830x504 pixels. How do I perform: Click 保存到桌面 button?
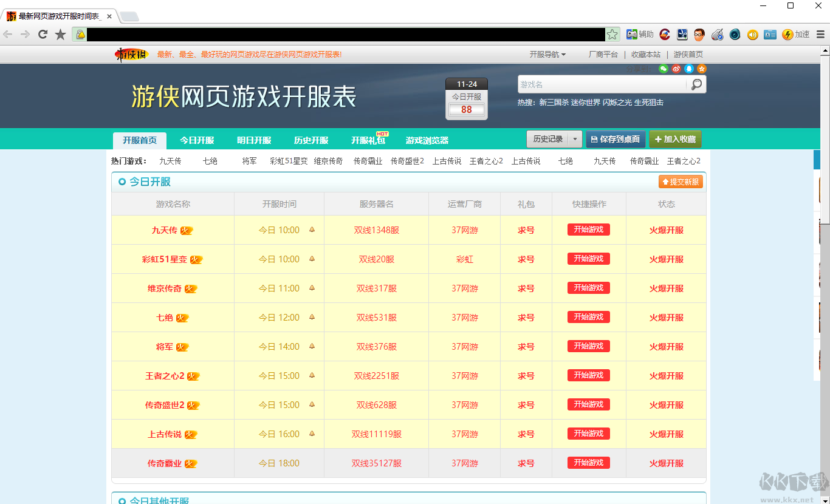pyautogui.click(x=616, y=138)
